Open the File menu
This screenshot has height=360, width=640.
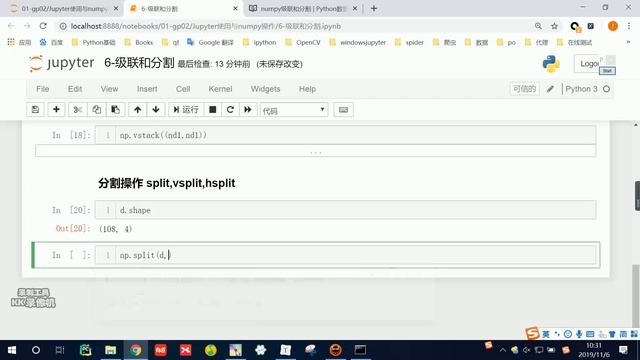tap(42, 89)
